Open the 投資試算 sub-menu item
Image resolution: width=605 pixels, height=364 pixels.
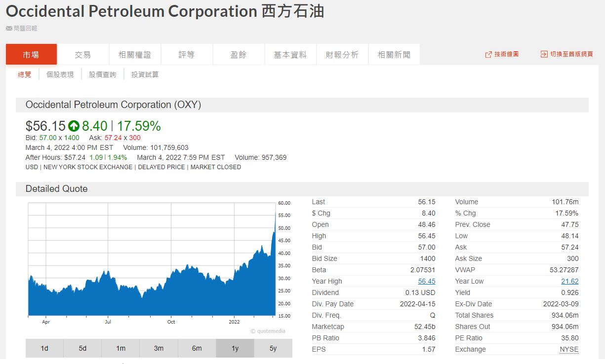(145, 74)
